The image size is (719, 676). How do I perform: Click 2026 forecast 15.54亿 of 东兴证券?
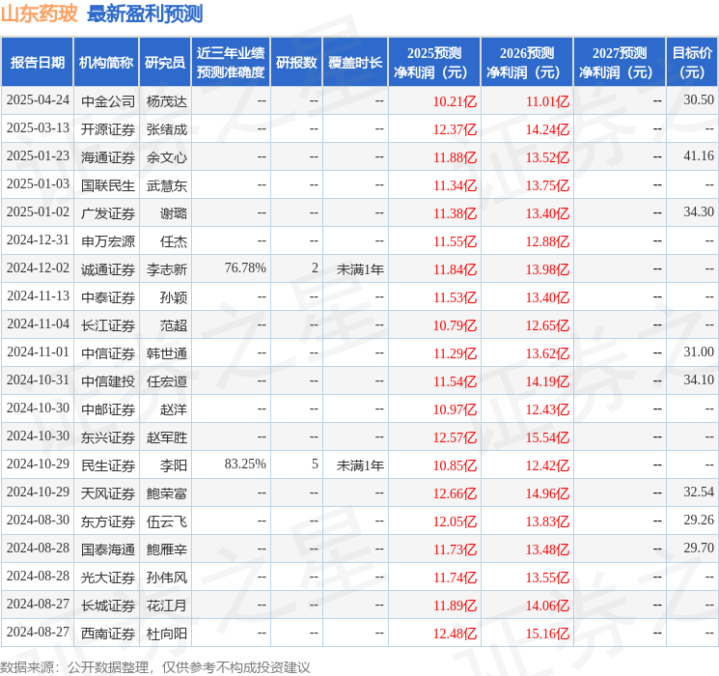tap(548, 438)
